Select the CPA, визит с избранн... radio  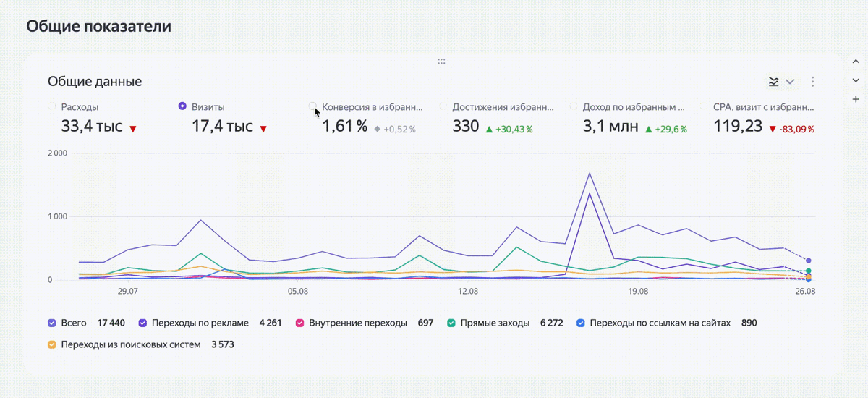click(x=704, y=106)
